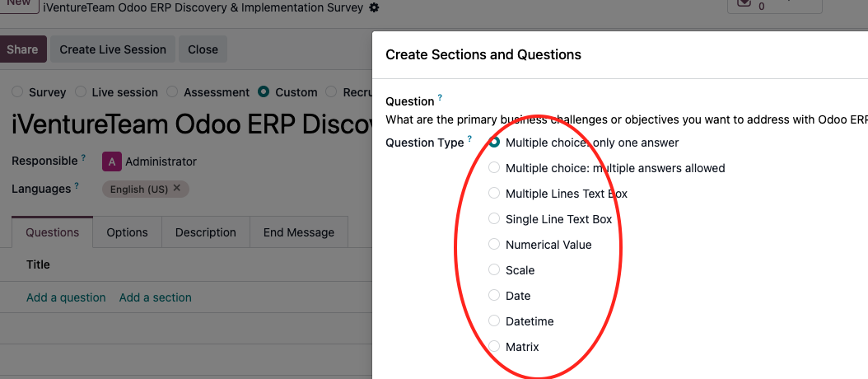868x379 pixels.
Task: Edit the Question text field
Action: [627, 119]
